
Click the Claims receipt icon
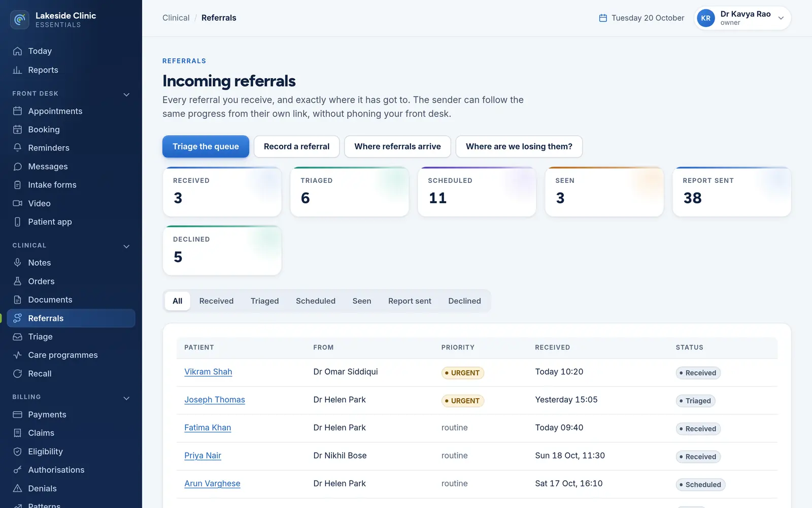pyautogui.click(x=17, y=433)
